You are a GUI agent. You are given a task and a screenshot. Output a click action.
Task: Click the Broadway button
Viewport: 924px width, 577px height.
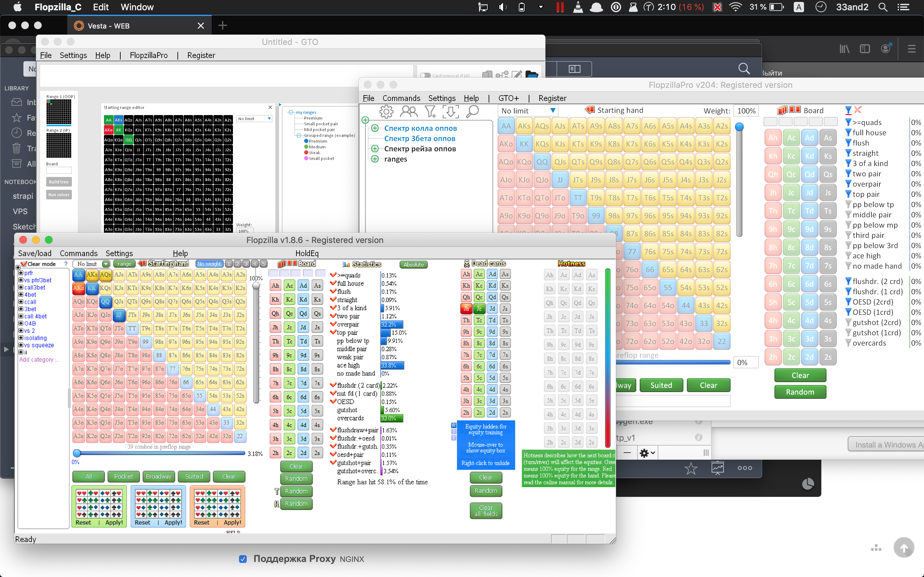click(x=158, y=476)
